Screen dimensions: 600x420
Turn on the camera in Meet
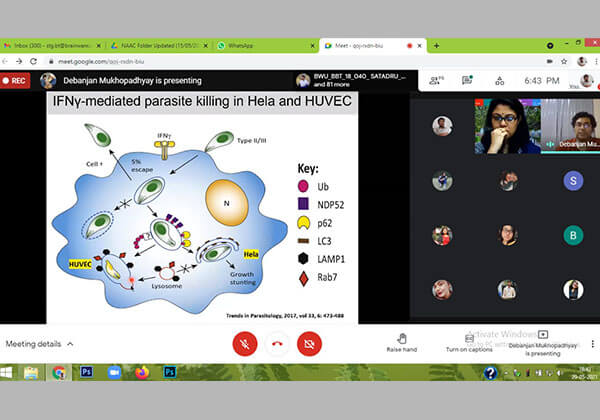coord(310,343)
